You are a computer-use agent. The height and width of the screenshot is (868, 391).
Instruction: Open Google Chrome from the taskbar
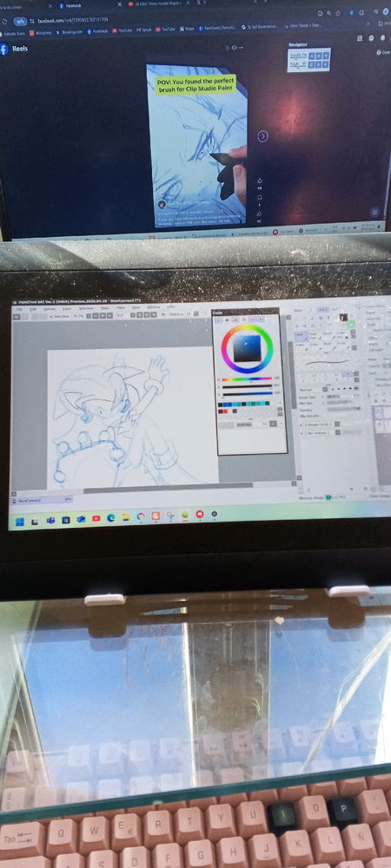141,517
